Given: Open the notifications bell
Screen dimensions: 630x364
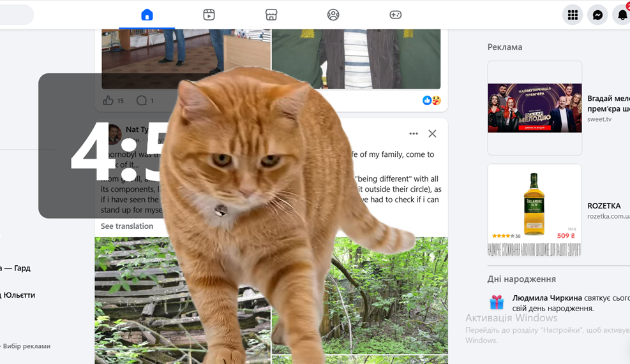Looking at the screenshot, I should point(622,15).
